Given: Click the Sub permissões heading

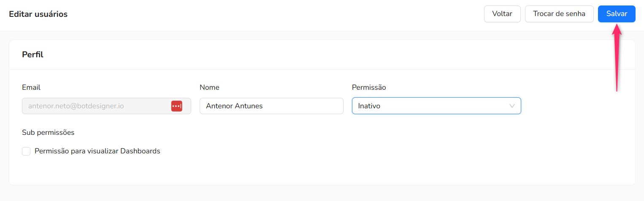Looking at the screenshot, I should pyautogui.click(x=48, y=132).
